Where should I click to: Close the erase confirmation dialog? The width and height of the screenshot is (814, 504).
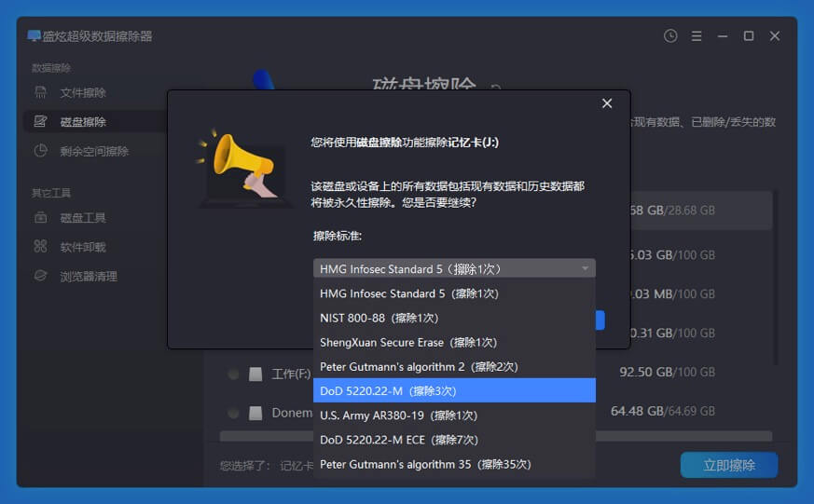607,103
